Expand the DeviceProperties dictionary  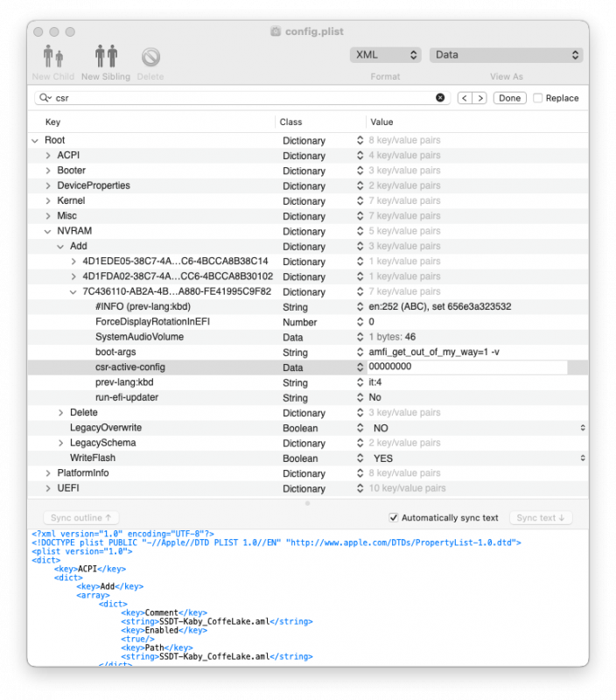pyautogui.click(x=48, y=186)
